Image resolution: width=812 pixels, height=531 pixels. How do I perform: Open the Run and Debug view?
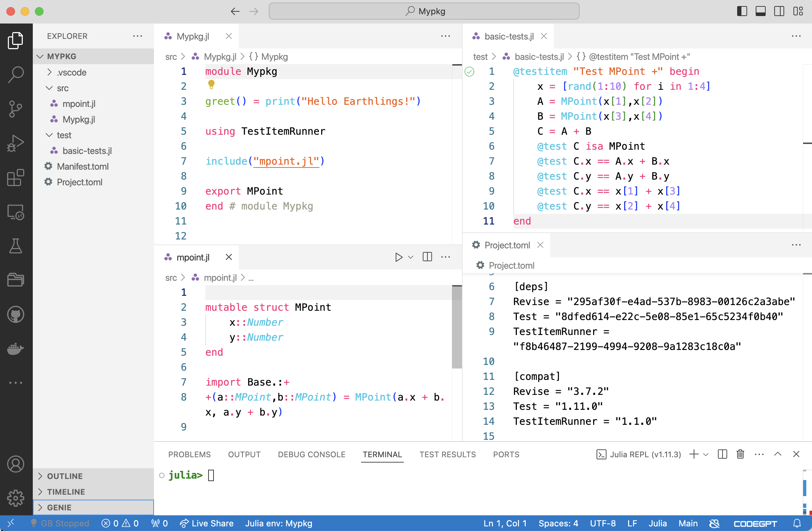16,143
